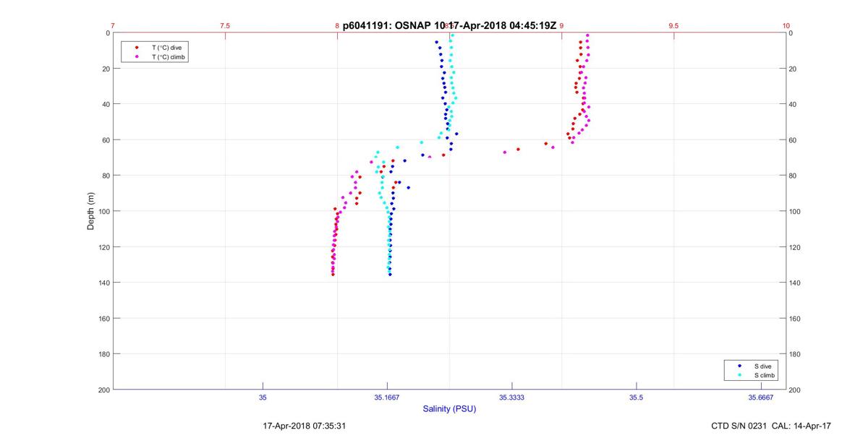
Task: Click the left depth axis tick '60'
Action: 106,139
